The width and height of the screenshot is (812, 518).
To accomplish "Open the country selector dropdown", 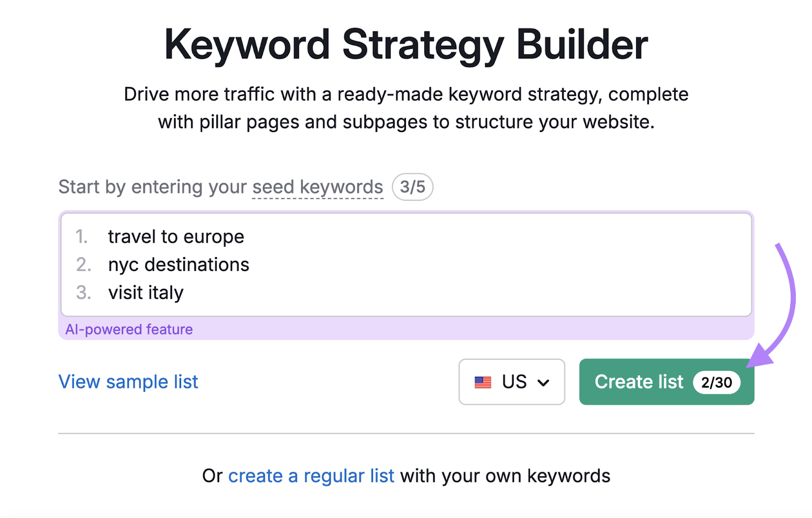I will click(512, 382).
